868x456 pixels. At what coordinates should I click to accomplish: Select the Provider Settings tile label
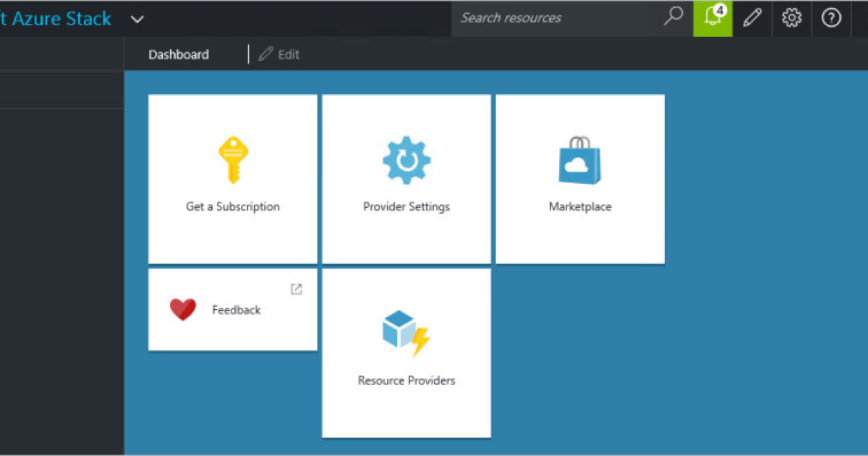pyautogui.click(x=407, y=207)
